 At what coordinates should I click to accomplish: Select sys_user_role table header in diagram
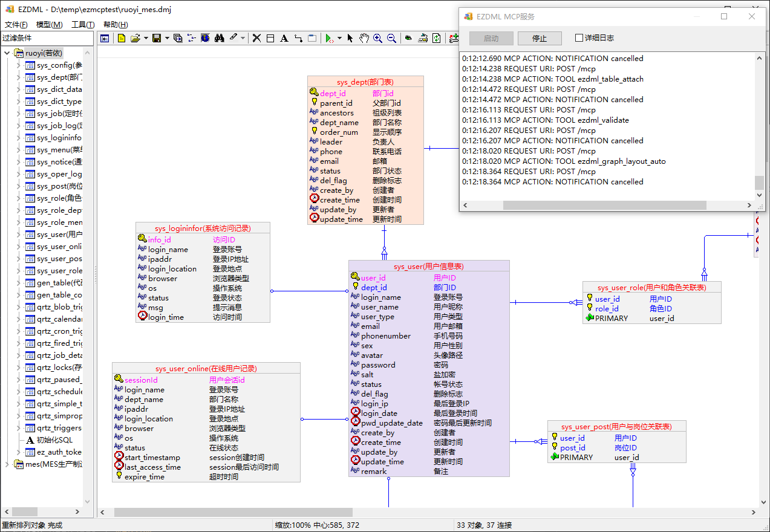click(x=651, y=288)
